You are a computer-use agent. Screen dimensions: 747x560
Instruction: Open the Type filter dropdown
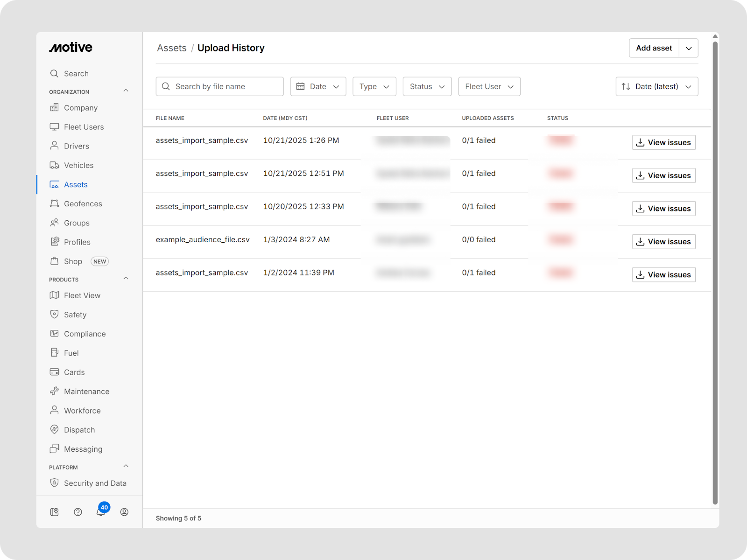[374, 87]
